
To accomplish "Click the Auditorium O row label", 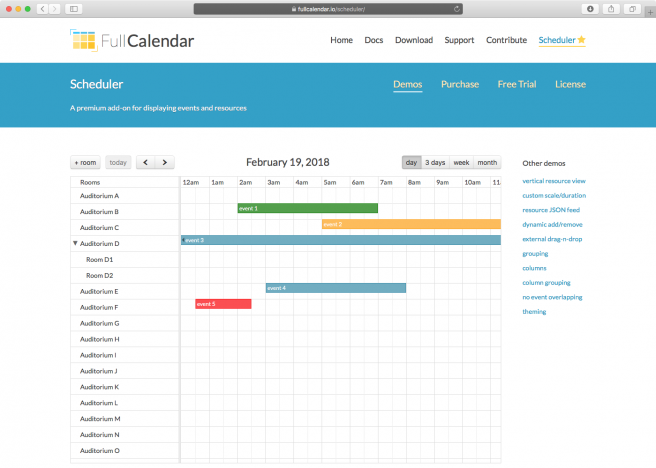I will [100, 450].
